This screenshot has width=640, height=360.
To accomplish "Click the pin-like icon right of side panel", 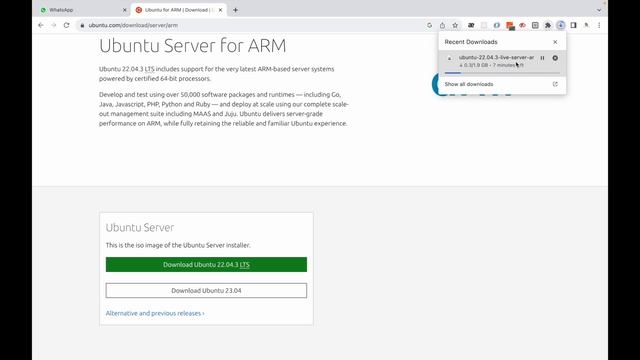I will (x=587, y=25).
